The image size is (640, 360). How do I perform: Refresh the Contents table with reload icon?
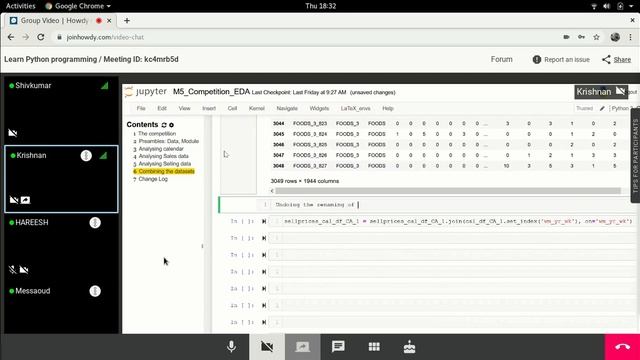(x=164, y=125)
